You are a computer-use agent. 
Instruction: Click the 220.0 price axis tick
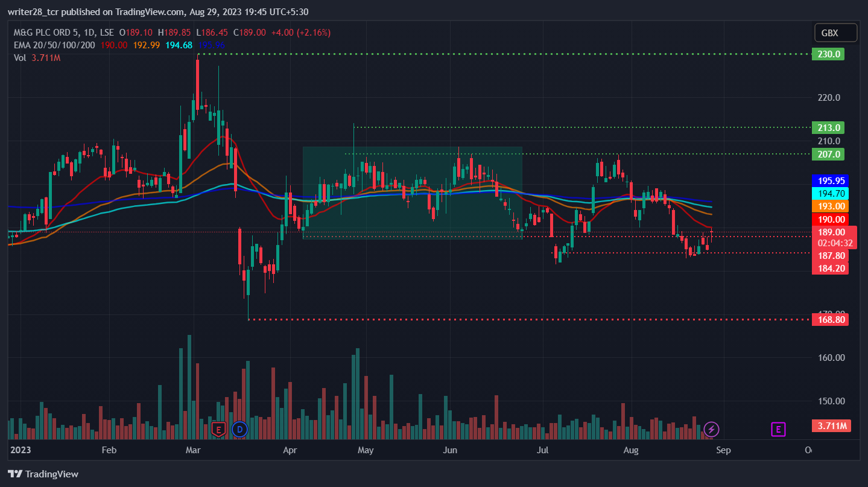coord(829,98)
